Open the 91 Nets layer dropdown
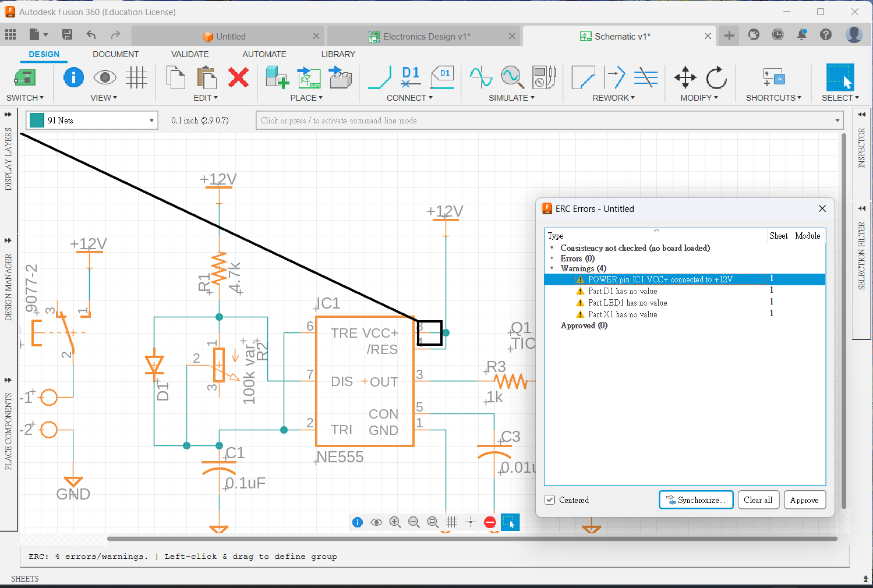 tap(151, 121)
